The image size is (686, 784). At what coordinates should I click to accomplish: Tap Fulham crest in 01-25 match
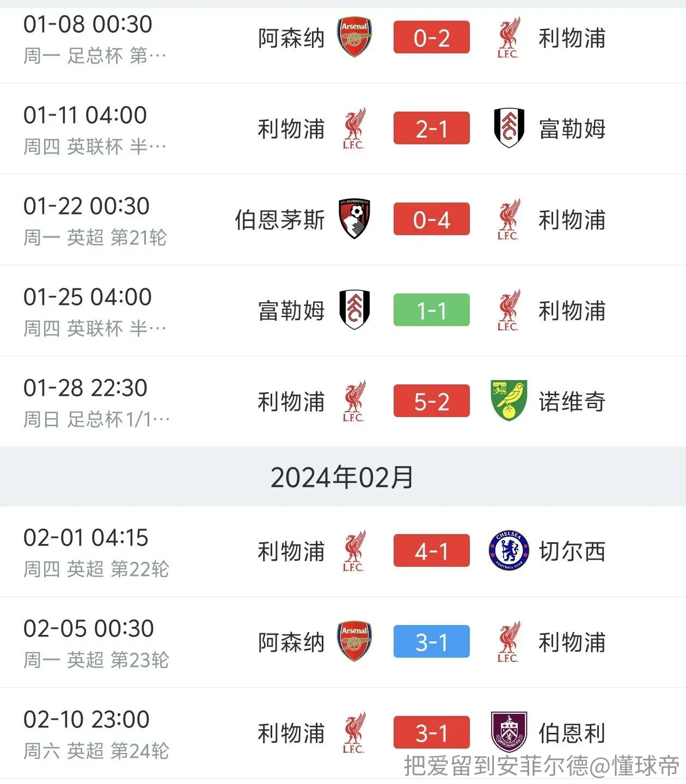(354, 310)
